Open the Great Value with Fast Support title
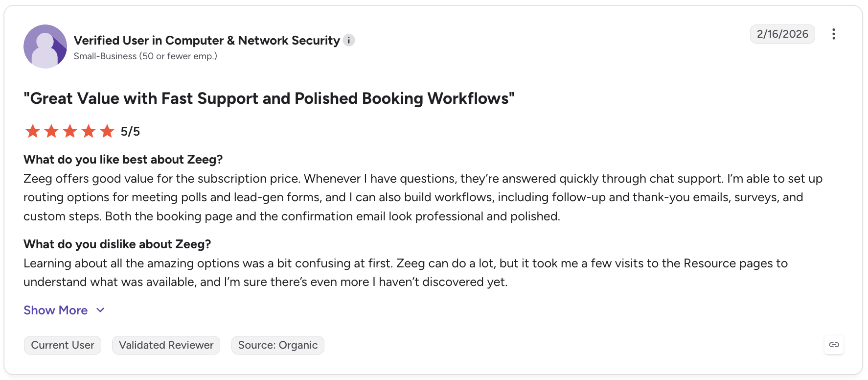868x380 pixels. tap(269, 98)
